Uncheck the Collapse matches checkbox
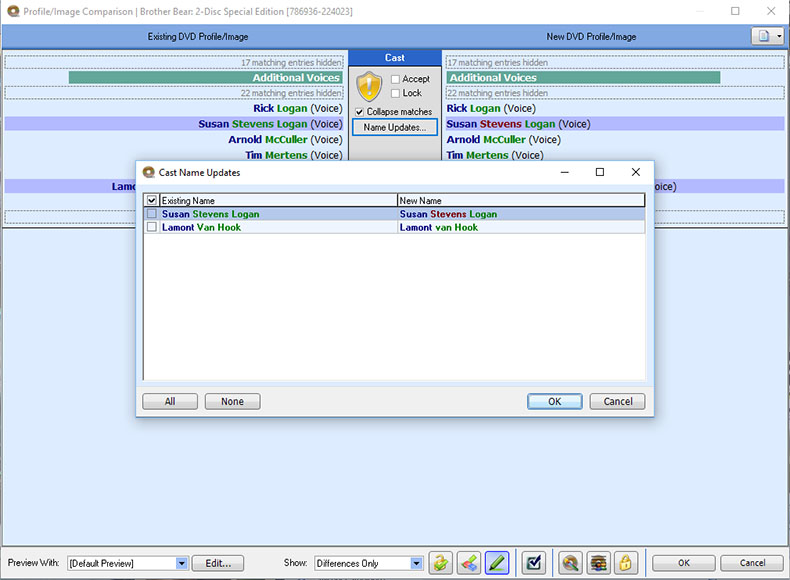 pyautogui.click(x=360, y=112)
